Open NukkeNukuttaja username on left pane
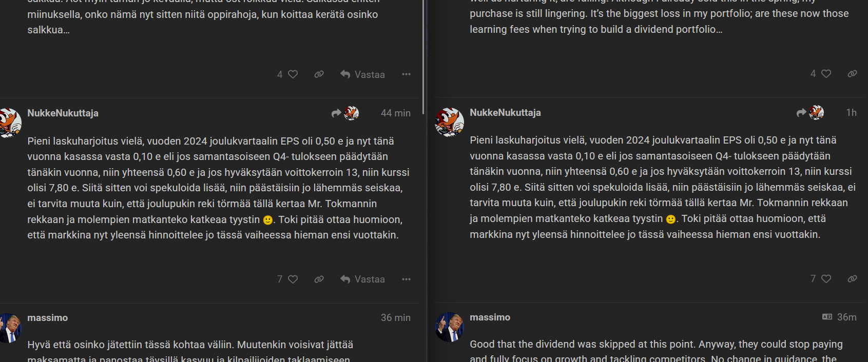The height and width of the screenshot is (362, 868). coord(63,113)
